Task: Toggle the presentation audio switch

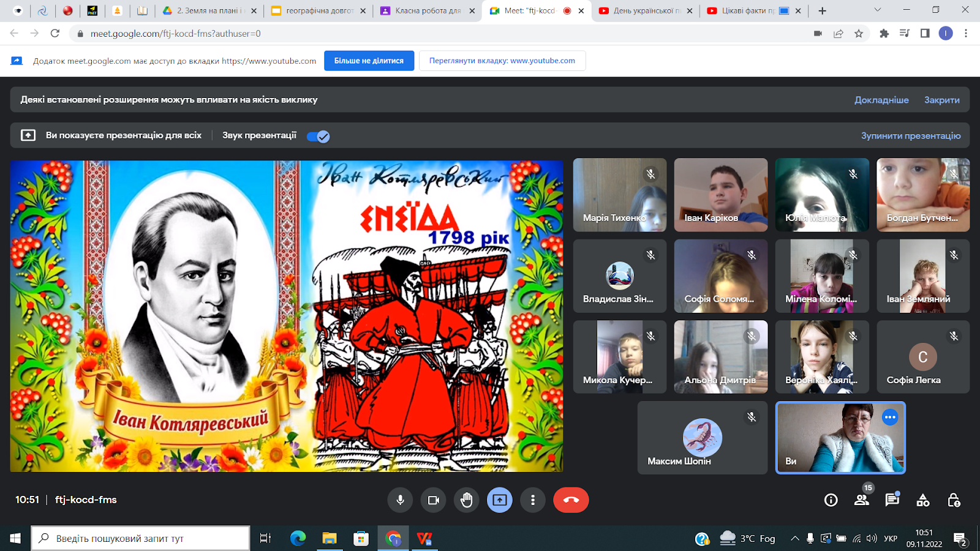Action: (x=318, y=137)
